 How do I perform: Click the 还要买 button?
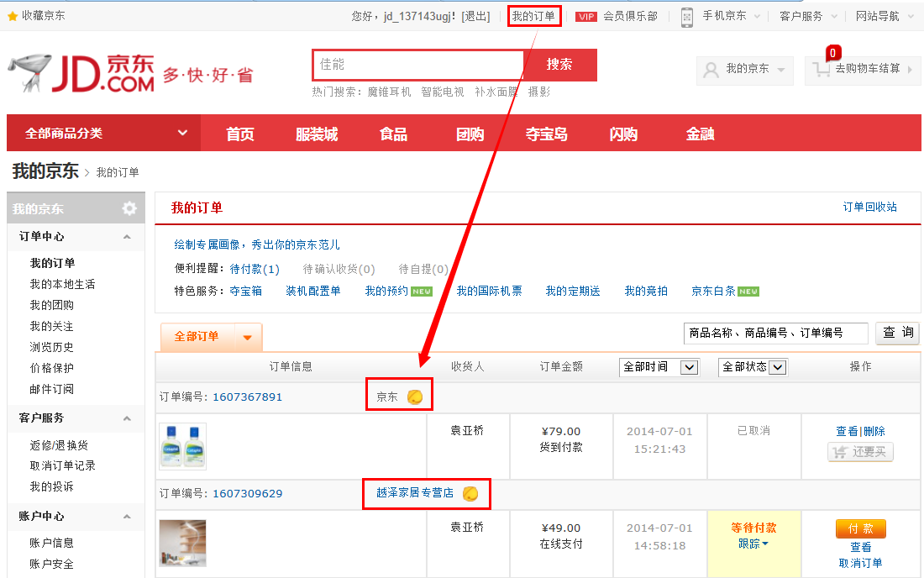pyautogui.click(x=860, y=452)
